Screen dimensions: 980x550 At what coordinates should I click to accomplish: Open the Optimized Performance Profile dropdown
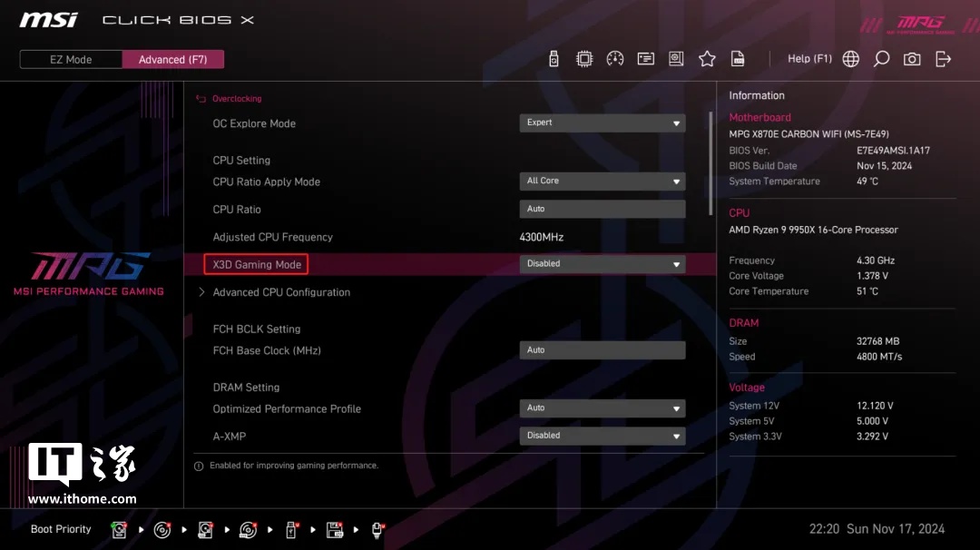click(603, 408)
